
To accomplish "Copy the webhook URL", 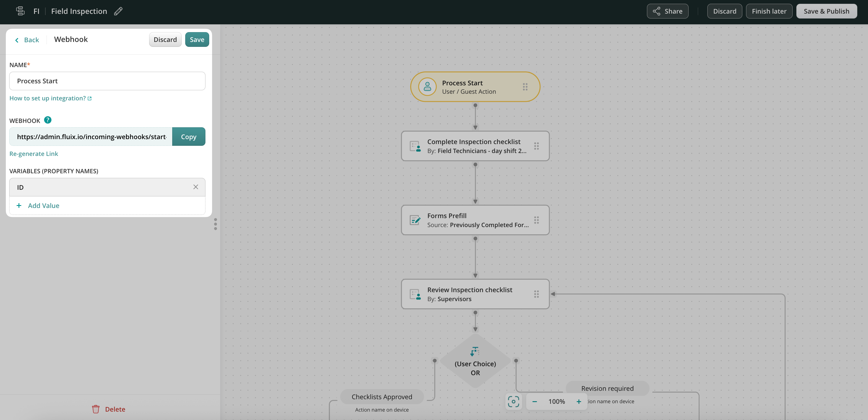I will click(188, 137).
